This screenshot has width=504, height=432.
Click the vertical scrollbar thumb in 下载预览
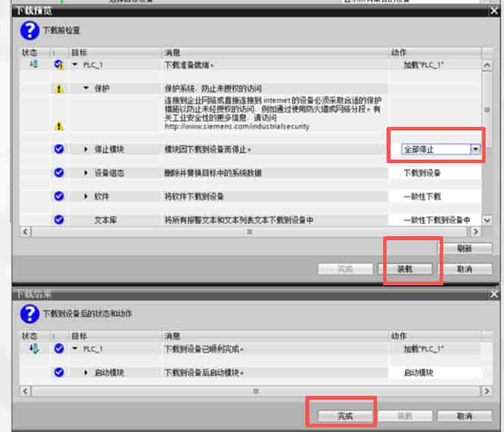coord(487,109)
